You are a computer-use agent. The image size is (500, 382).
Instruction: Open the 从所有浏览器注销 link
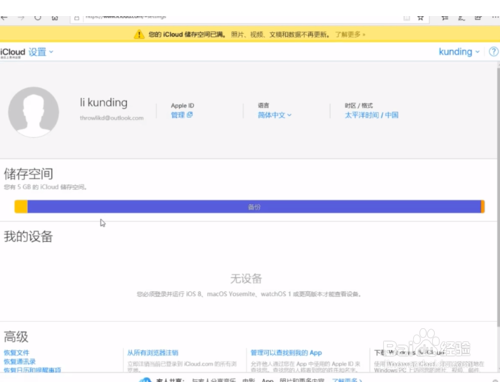[x=153, y=353]
